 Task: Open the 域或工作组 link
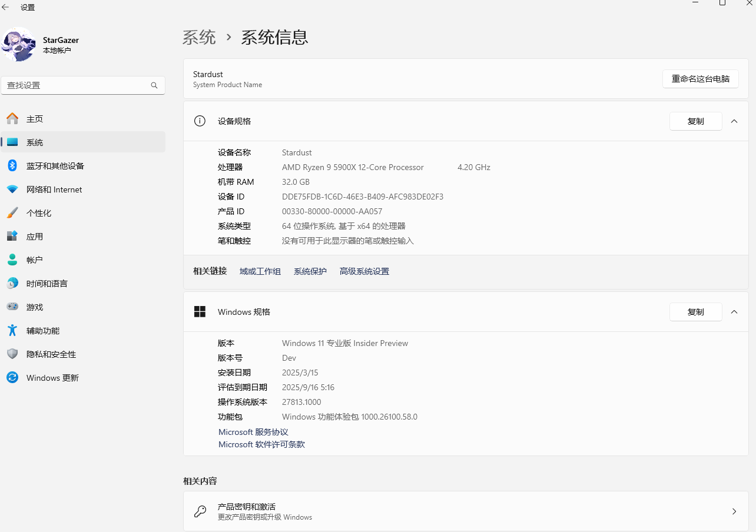point(260,271)
